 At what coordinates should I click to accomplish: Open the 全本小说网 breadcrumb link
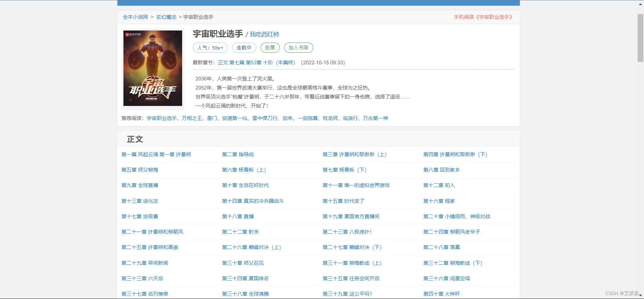135,17
